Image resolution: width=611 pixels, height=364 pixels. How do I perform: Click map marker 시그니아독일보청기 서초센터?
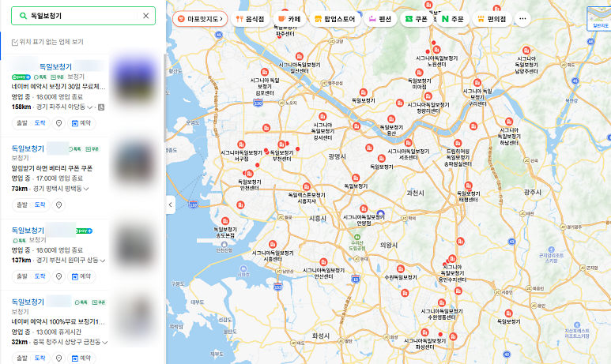(409, 142)
